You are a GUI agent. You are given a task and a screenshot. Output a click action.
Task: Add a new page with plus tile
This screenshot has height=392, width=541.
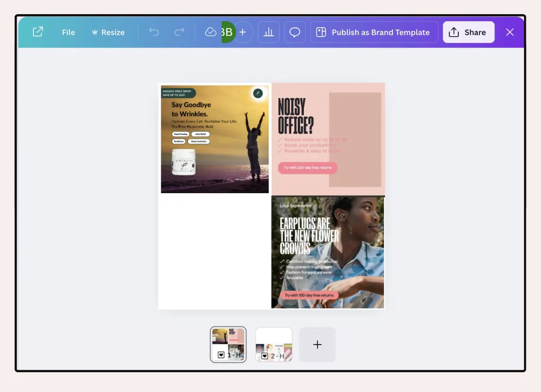pos(318,344)
